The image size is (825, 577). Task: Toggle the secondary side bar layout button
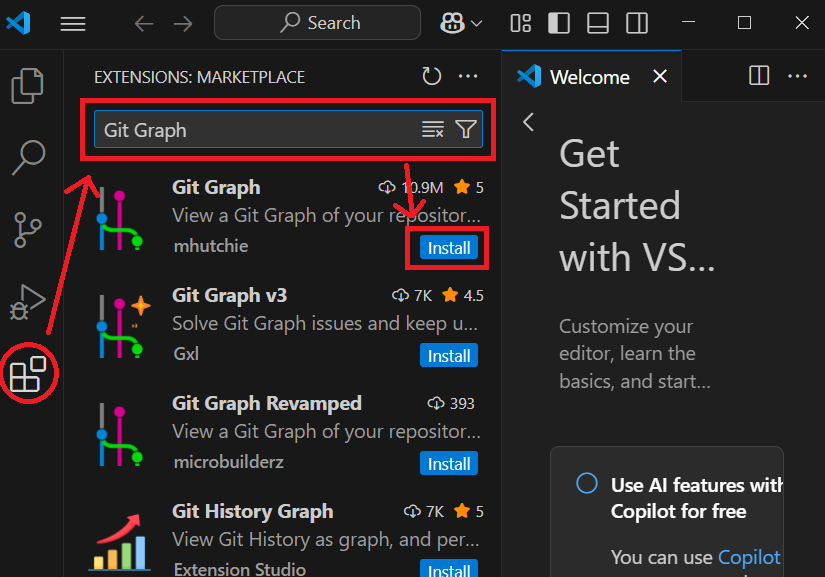(x=637, y=23)
